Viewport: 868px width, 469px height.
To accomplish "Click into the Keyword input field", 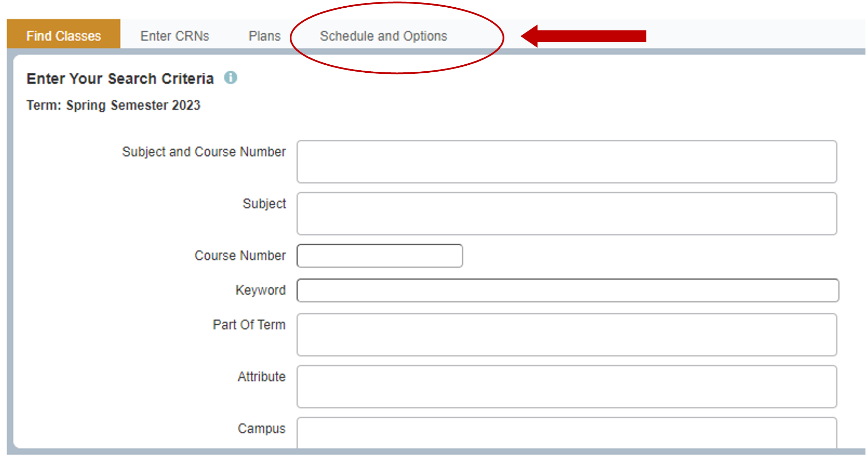I will point(567,290).
